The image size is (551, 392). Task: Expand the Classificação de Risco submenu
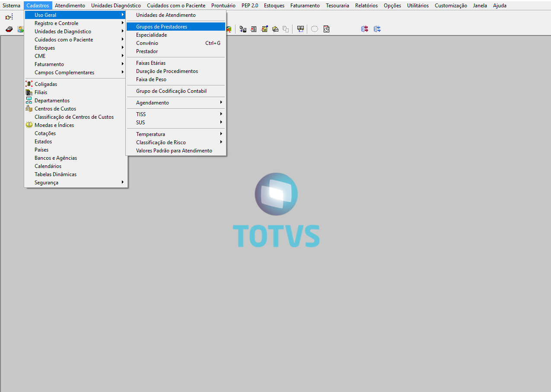176,142
